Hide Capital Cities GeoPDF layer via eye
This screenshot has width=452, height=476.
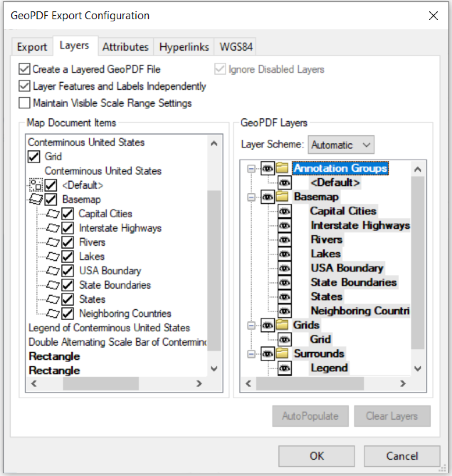point(284,211)
